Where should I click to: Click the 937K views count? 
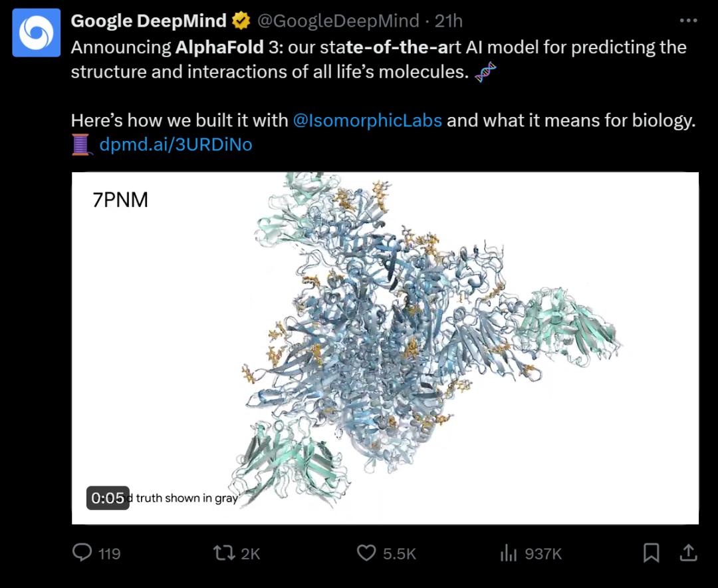[x=543, y=553]
